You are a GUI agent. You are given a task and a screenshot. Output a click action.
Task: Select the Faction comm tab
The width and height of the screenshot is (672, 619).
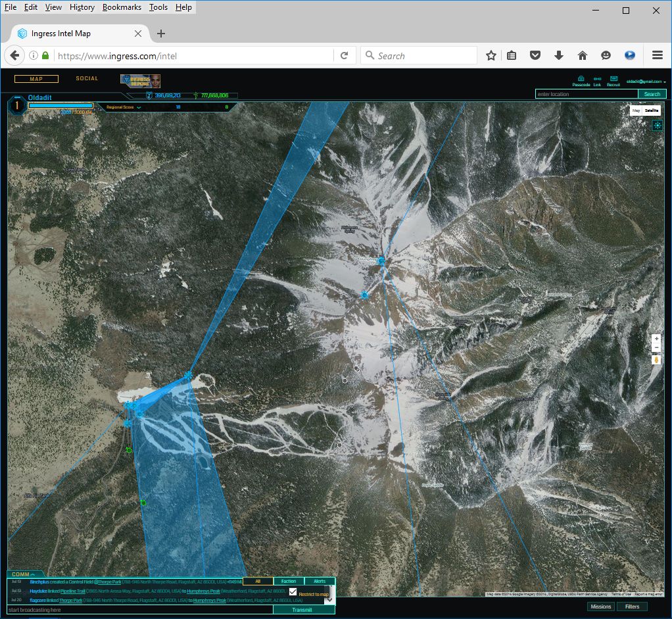tap(289, 581)
